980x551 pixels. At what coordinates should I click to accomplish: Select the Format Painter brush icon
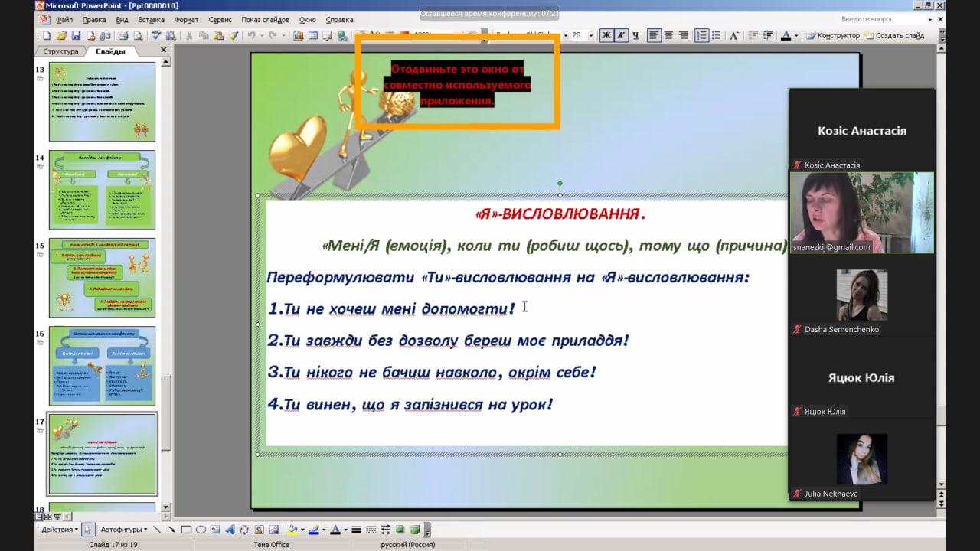[234, 35]
